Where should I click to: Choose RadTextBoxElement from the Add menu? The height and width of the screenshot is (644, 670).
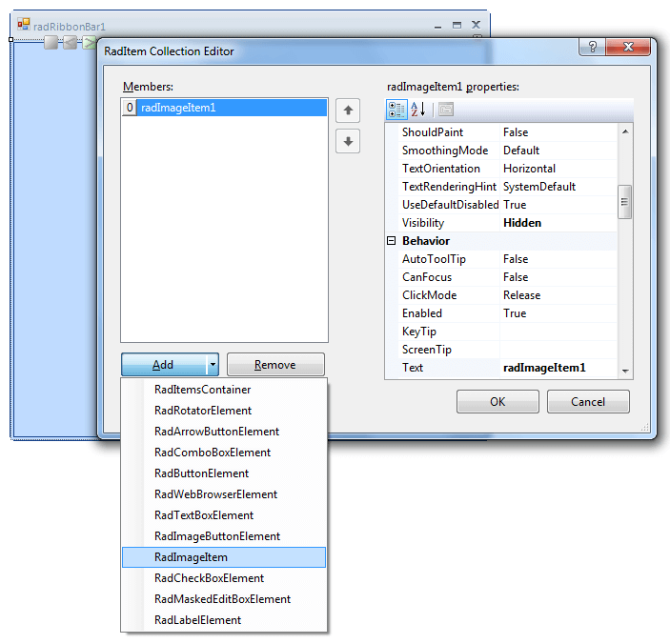[x=224, y=515]
